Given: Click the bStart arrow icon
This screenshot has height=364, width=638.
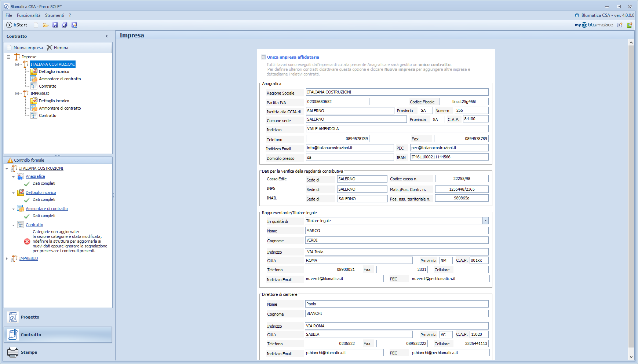Looking at the screenshot, I should (9, 25).
